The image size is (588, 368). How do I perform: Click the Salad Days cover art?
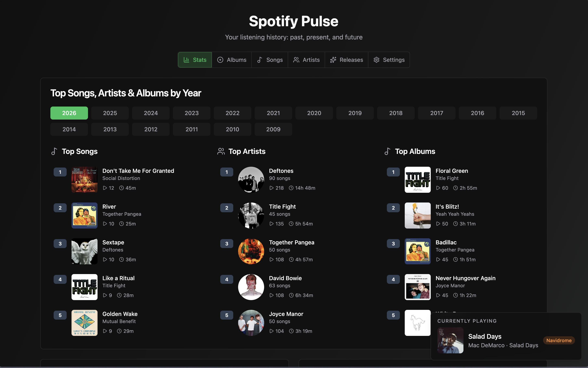(x=450, y=340)
